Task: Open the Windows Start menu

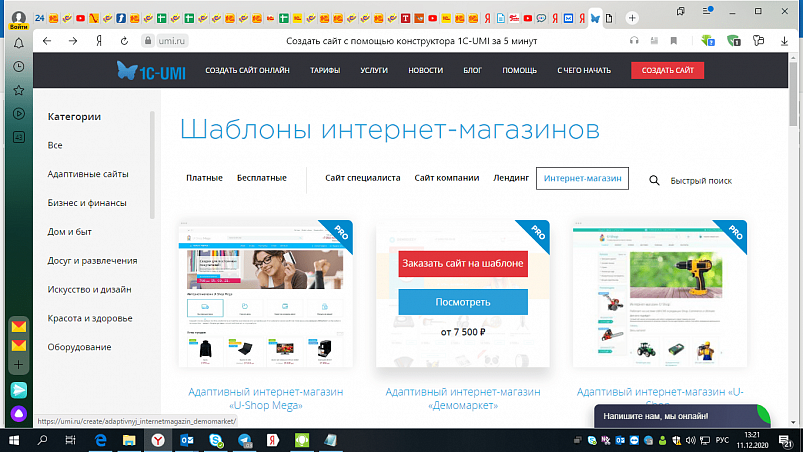Action: click(14, 440)
